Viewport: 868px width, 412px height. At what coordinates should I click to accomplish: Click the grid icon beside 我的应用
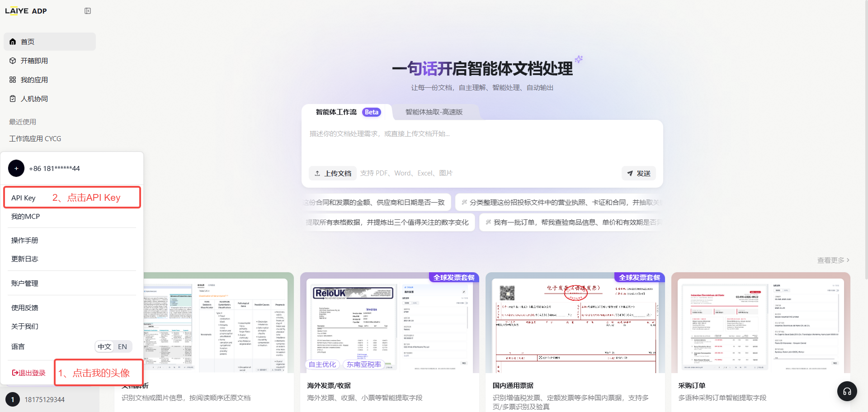[x=13, y=80]
